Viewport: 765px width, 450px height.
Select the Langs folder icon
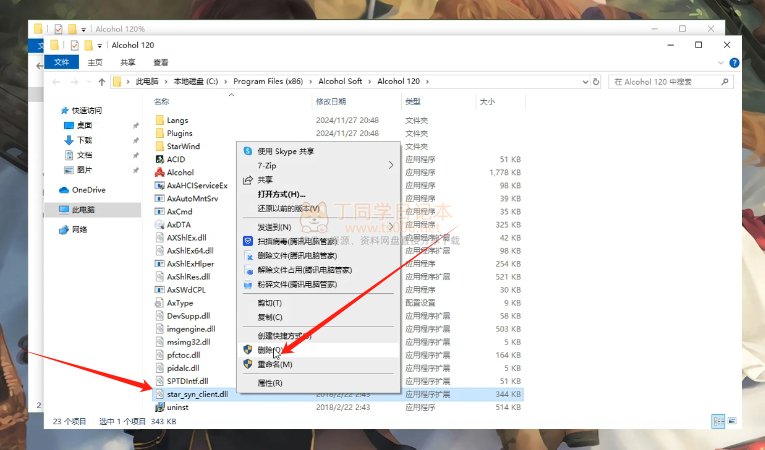click(x=160, y=120)
